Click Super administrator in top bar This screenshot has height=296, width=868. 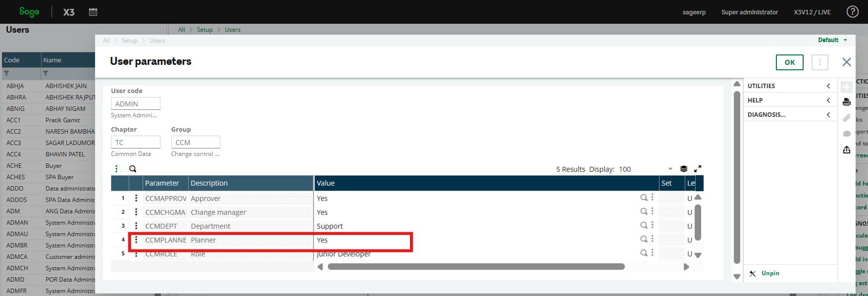[750, 12]
